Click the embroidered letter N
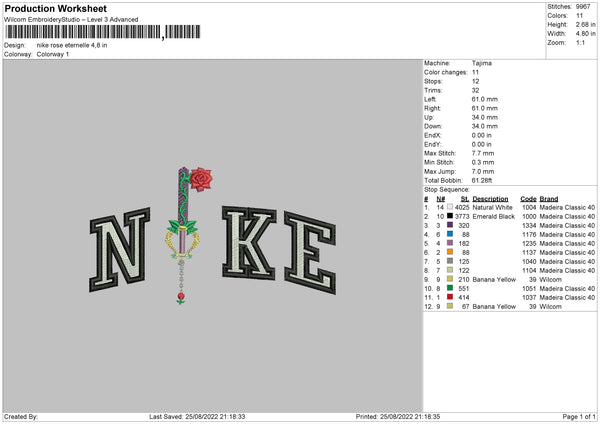Viewport: 600px width, 424px height. point(119,250)
